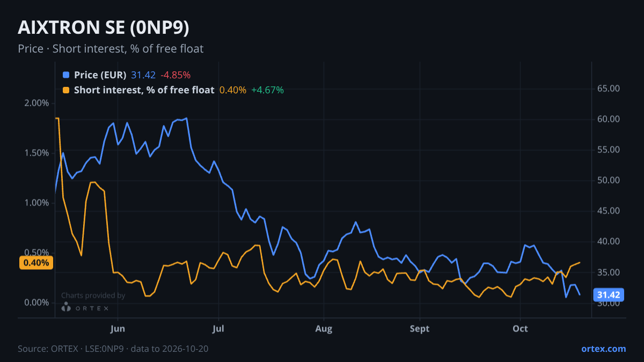Click the 1.00% left axis label
Viewport: 644px width, 362px height.
point(37,203)
